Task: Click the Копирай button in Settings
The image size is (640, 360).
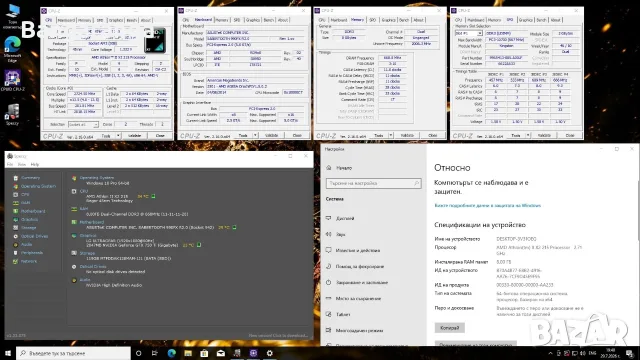Action: point(449,328)
